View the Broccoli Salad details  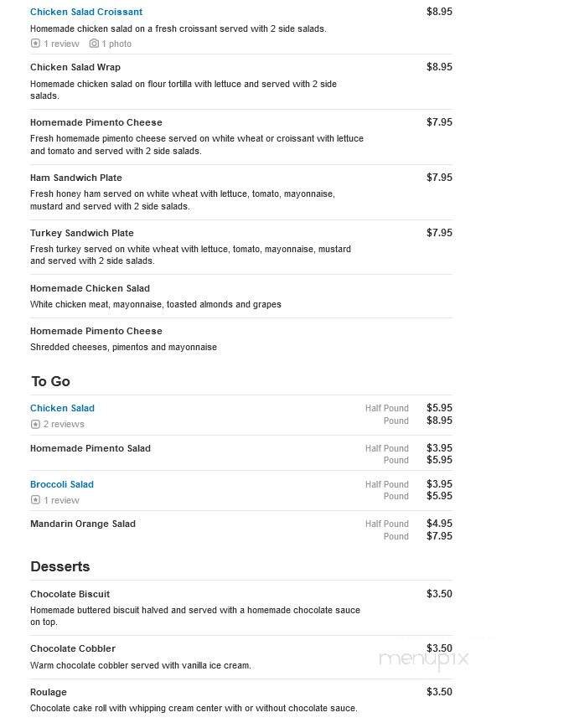click(x=62, y=484)
